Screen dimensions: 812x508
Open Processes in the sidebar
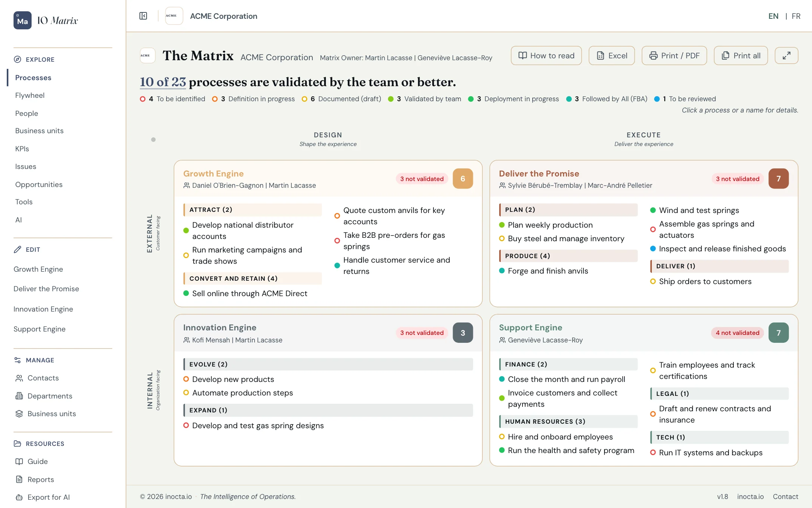point(33,78)
